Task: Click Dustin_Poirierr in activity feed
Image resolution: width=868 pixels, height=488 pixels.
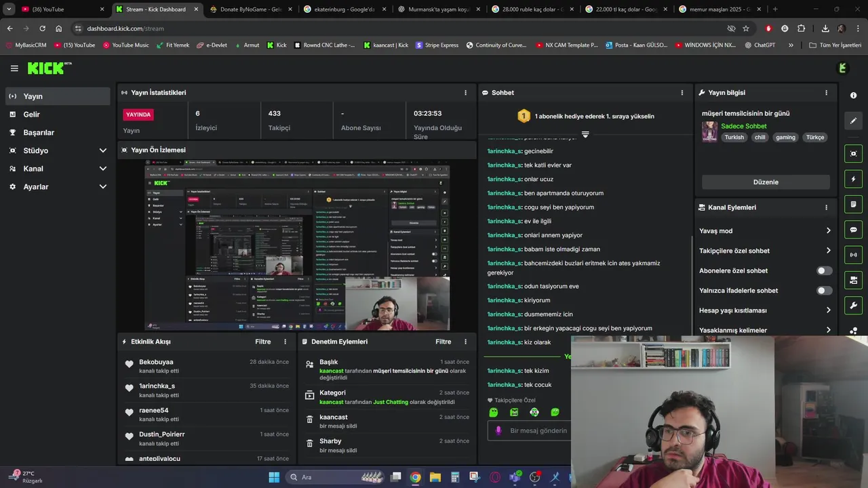Action: [x=161, y=434]
